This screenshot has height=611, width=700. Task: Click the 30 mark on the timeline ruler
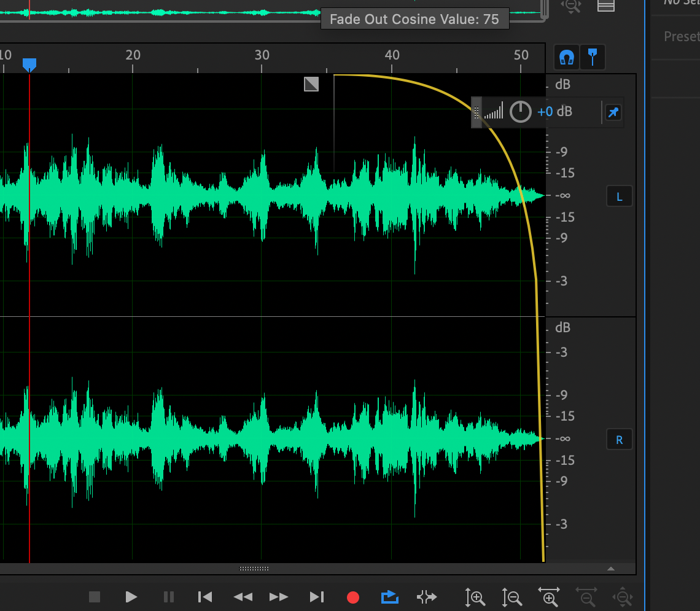pyautogui.click(x=262, y=55)
